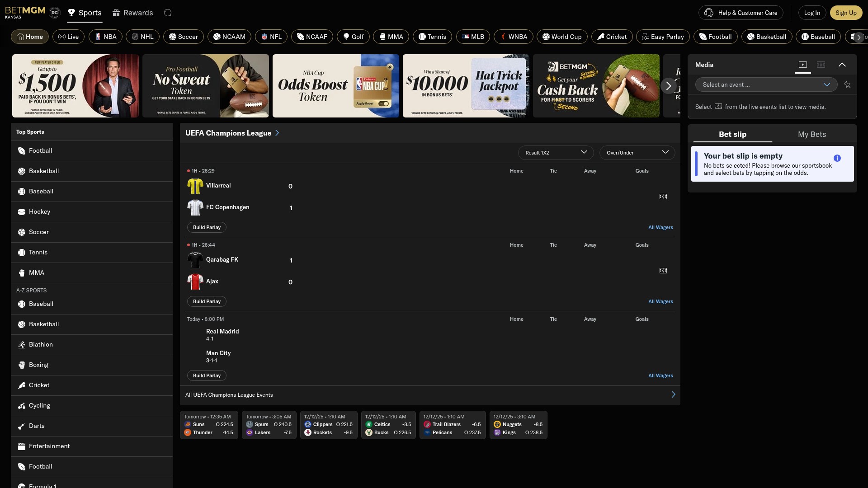Open All UEFA Champions League Events arrow
Viewport: 868px width, 488px height.
tap(673, 394)
